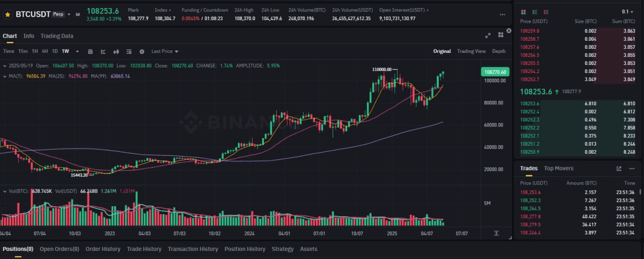
Task: Open the candlestick chart style icon
Action: coord(116,51)
